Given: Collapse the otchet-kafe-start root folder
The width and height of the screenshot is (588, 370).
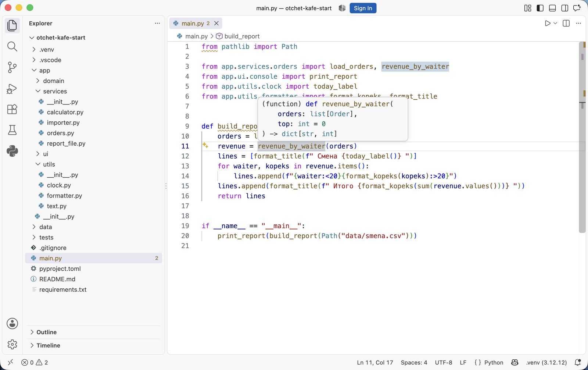Looking at the screenshot, I should (32, 38).
